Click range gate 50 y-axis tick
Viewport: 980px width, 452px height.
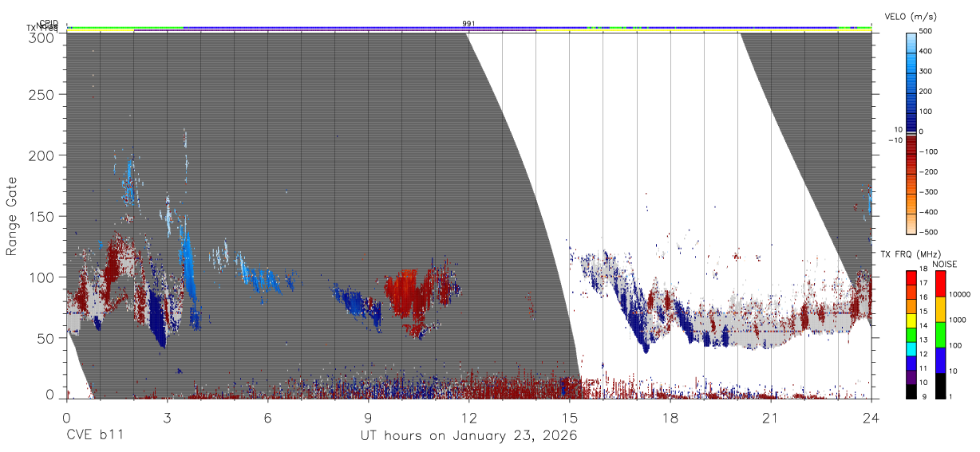(x=44, y=338)
